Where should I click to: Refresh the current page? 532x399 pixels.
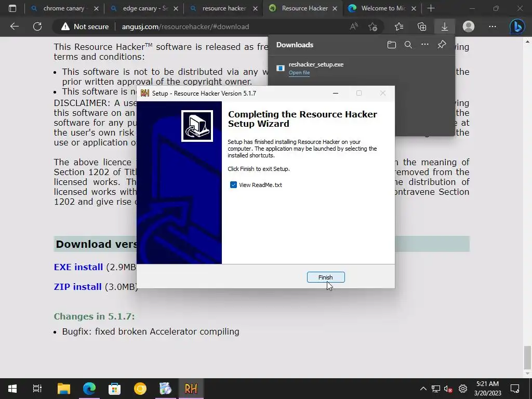[x=37, y=26]
